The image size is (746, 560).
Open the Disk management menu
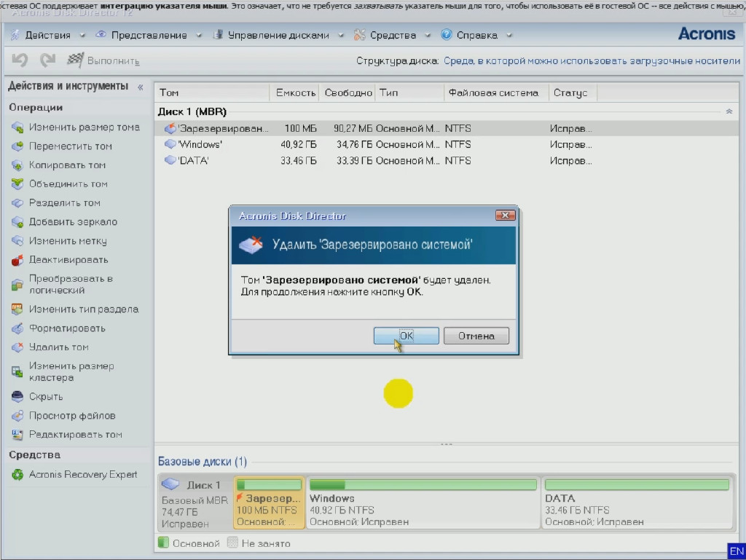278,35
